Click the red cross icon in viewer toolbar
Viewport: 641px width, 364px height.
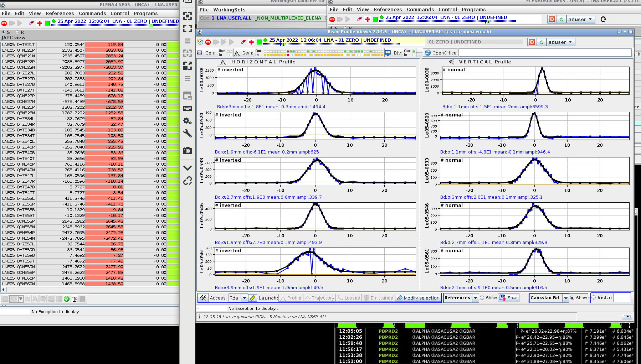251,42
